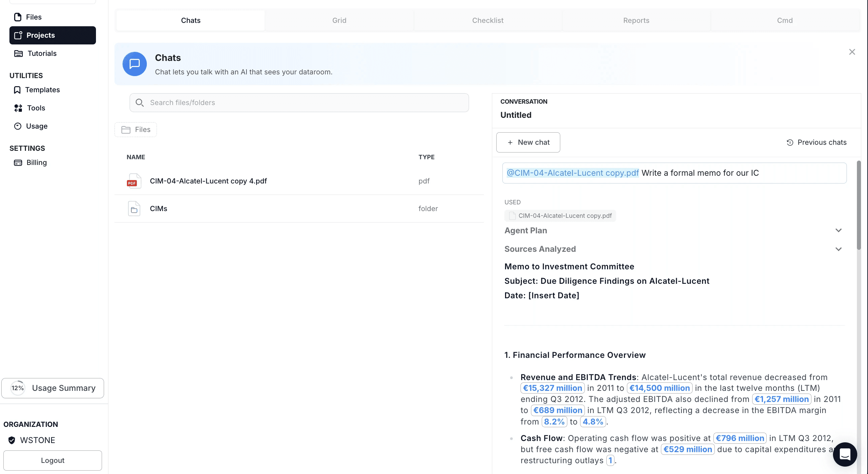Click the plus icon in New chat
This screenshot has width=868, height=474.
coord(510,142)
